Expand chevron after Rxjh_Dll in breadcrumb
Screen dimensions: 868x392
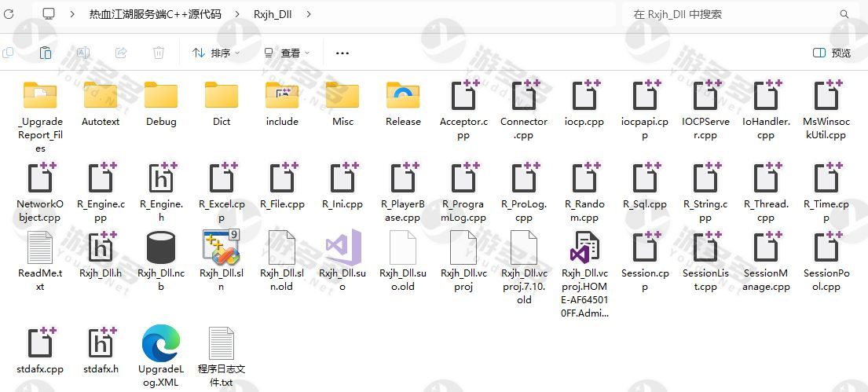pyautogui.click(x=308, y=14)
